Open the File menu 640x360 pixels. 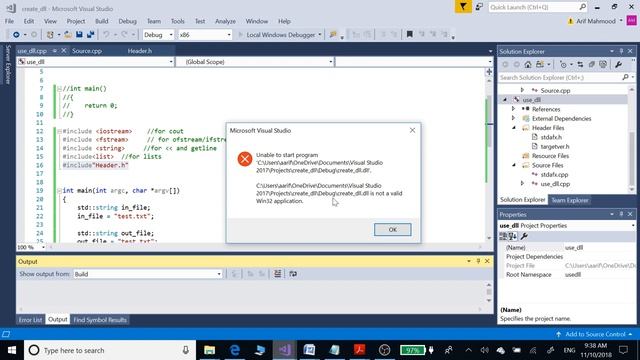pos(9,21)
